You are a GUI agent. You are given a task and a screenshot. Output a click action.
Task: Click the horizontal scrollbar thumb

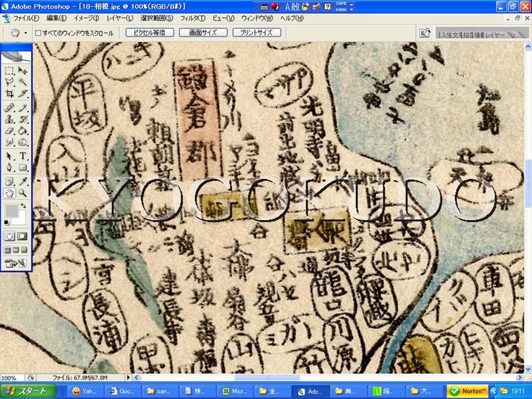click(x=267, y=377)
